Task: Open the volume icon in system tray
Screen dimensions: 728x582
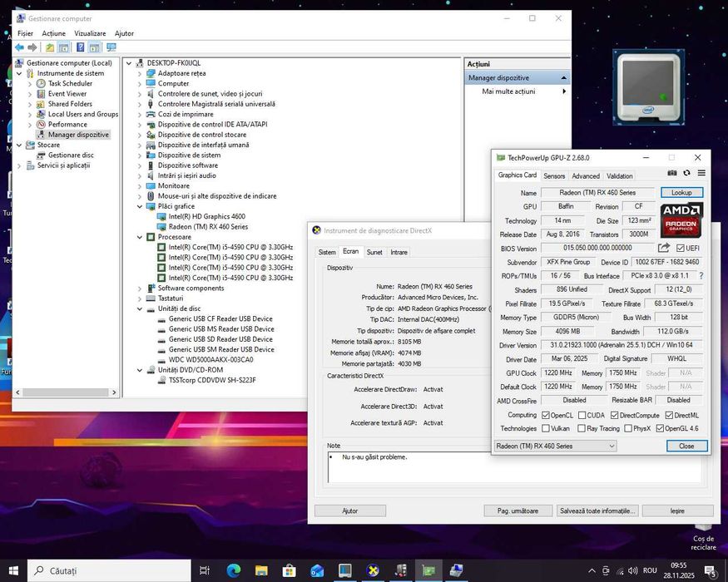Action: 632,570
